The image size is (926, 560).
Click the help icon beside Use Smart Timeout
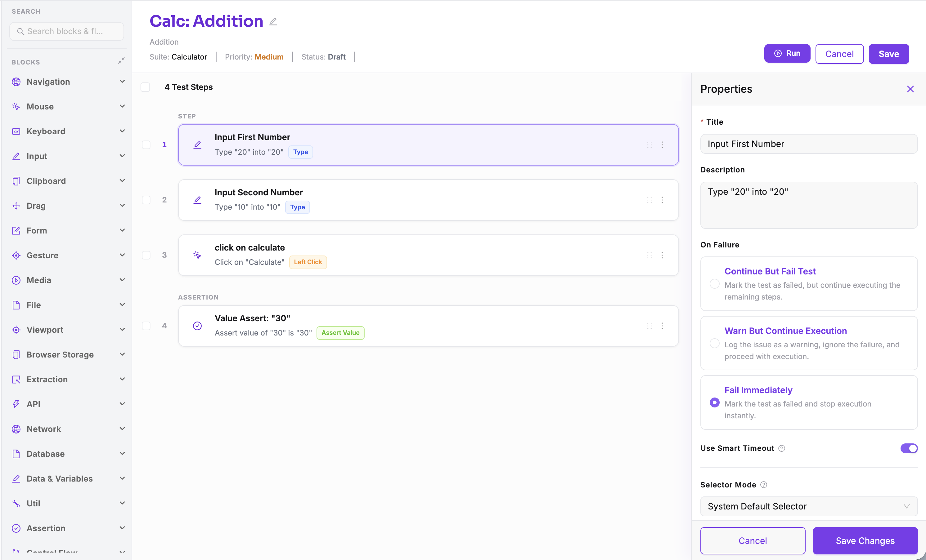click(x=782, y=448)
